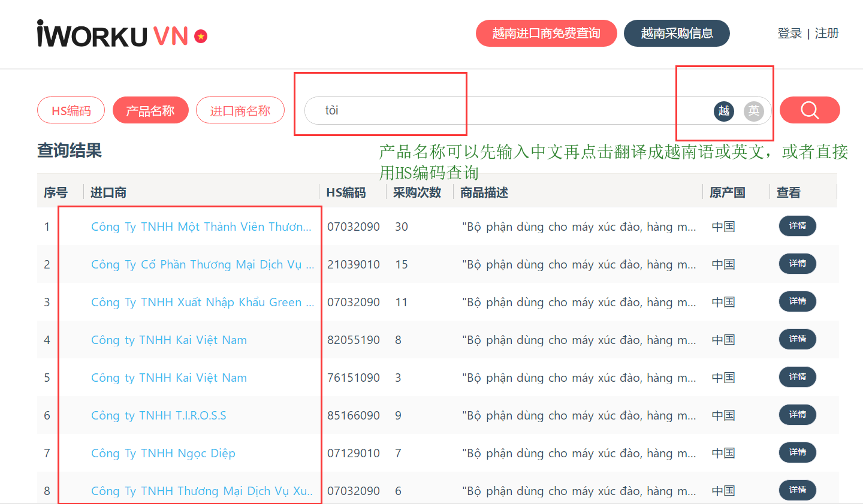Image resolution: width=863 pixels, height=504 pixels.
Task: Click the 商品描述 column header
Action: click(x=484, y=192)
